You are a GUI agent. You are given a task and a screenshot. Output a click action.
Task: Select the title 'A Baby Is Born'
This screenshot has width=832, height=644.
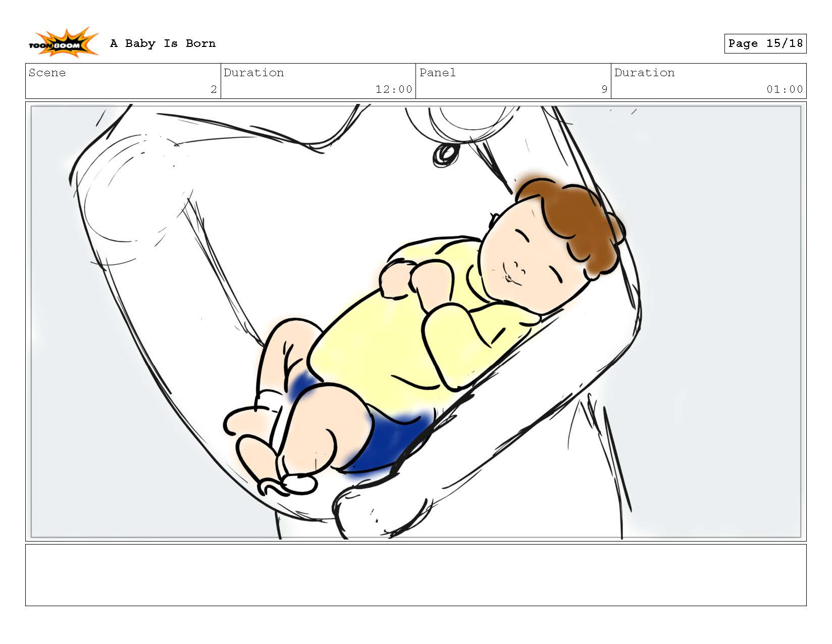tap(163, 43)
